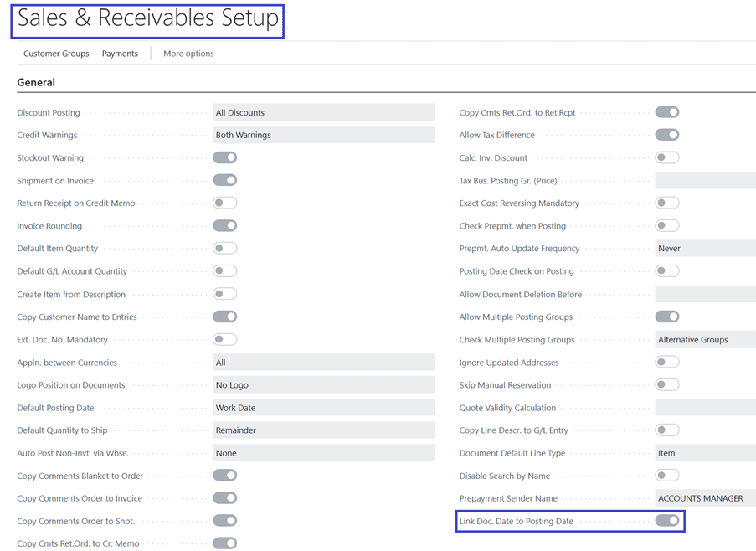Viewport: 756px width, 551px height.
Task: Turn off Invoice Rounding switch
Action: [x=224, y=226]
